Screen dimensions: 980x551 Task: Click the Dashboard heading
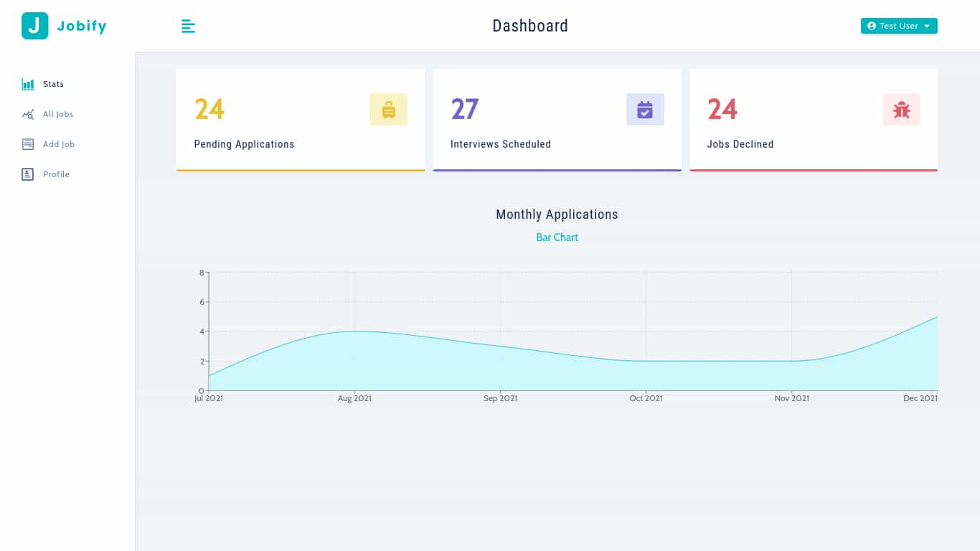tap(530, 26)
